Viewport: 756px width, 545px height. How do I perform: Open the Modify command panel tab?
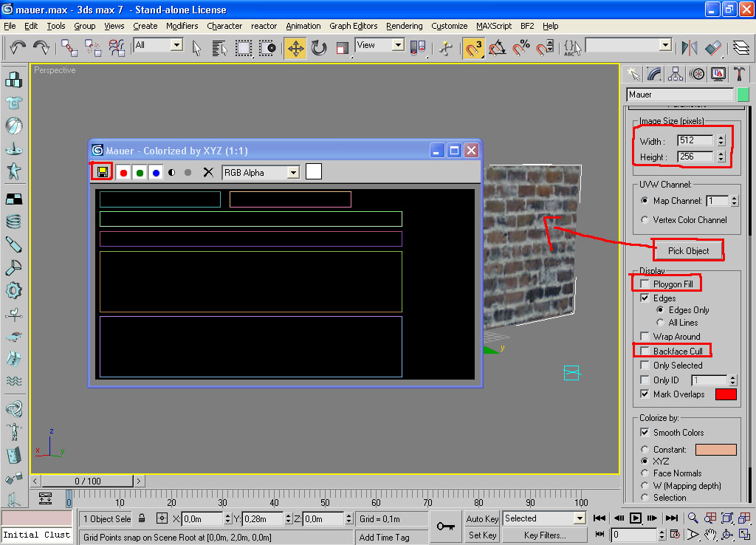pyautogui.click(x=654, y=74)
